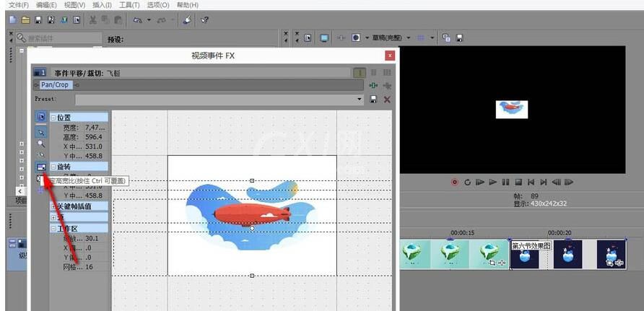644x311 pixels.
Task: Click the Pause button under preview
Action: pyautogui.click(x=505, y=182)
